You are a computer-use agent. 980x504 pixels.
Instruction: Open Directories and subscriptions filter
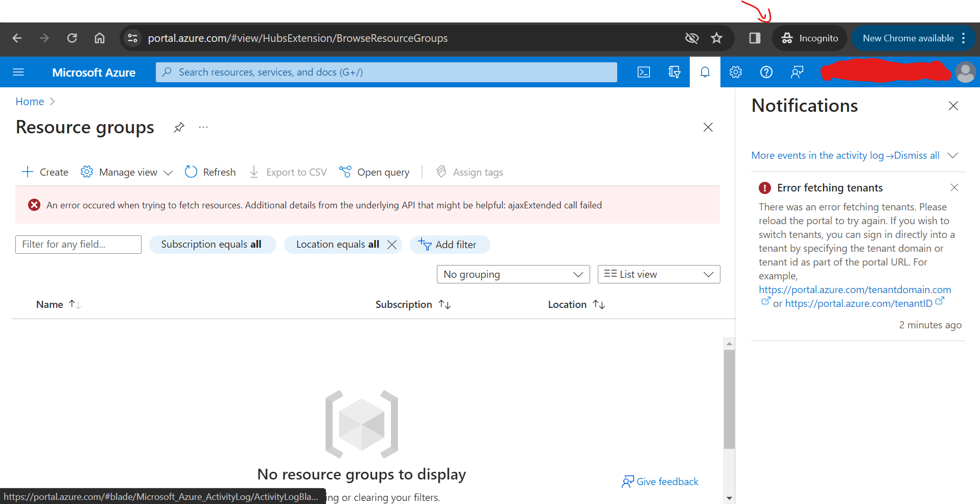(x=674, y=72)
